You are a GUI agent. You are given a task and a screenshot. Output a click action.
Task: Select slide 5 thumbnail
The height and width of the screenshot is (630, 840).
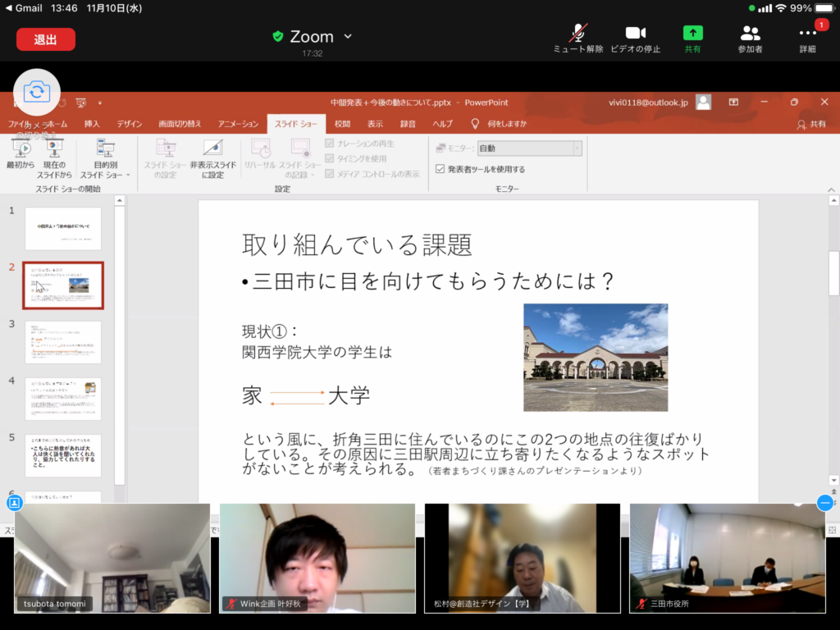click(x=63, y=456)
